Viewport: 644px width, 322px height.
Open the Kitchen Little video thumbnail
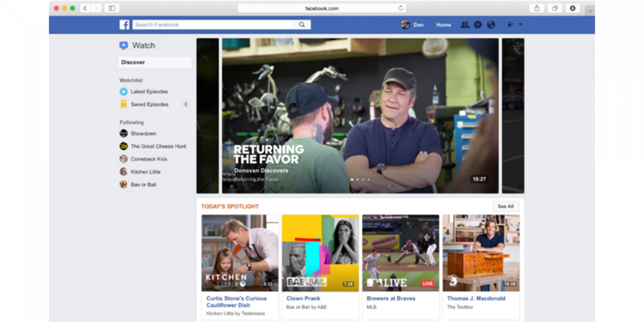(x=240, y=253)
